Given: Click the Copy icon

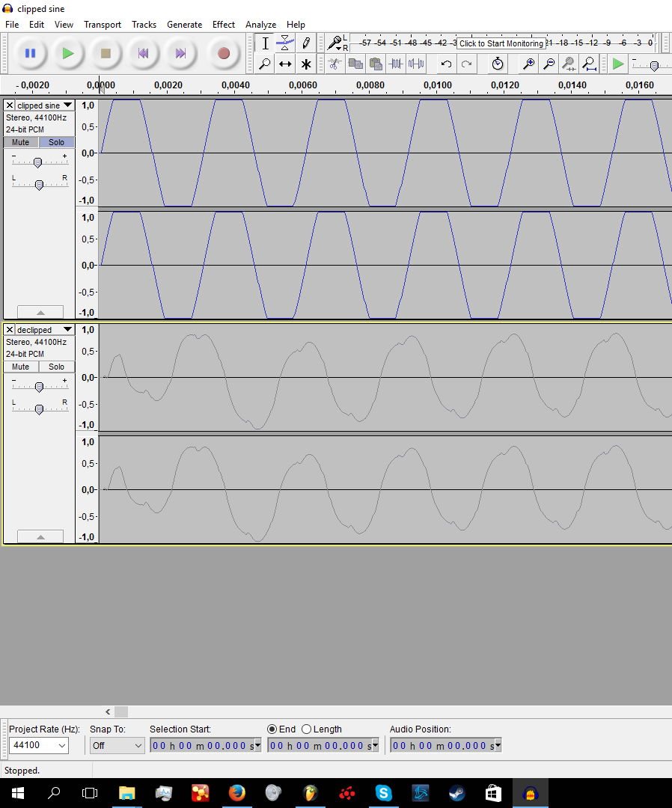Looking at the screenshot, I should pos(355,64).
